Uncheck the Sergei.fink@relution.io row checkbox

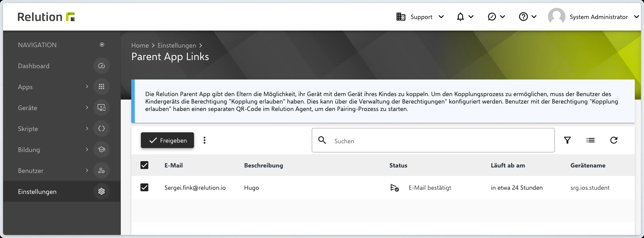[144, 187]
